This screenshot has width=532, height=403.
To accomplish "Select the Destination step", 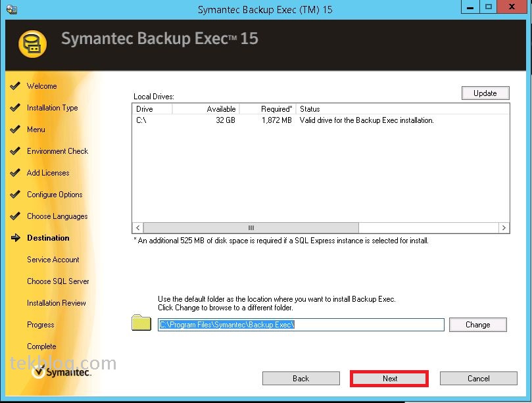I will pos(48,238).
